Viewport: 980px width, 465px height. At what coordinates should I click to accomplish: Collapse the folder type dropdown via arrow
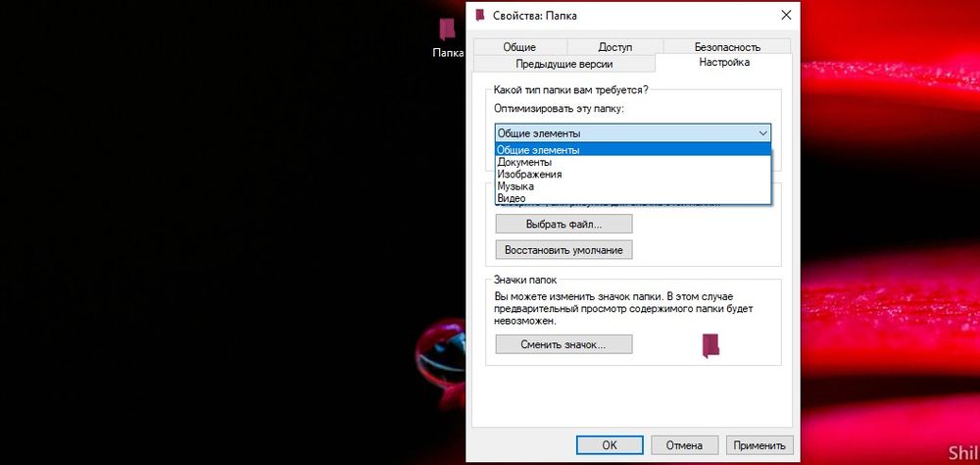pyautogui.click(x=761, y=132)
